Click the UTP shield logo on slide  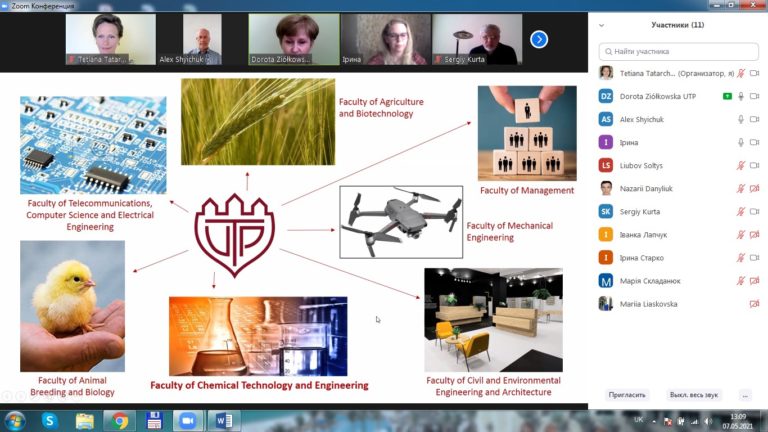(235, 235)
